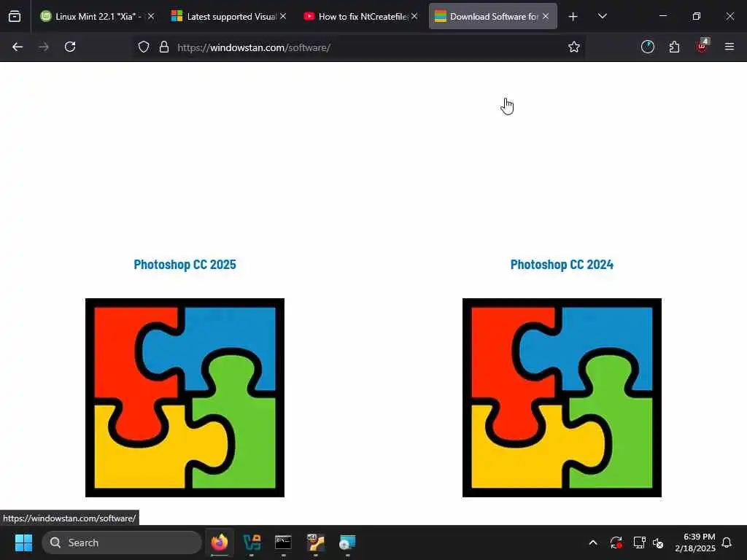
Task: Go forward with the forward arrow
Action: tap(43, 47)
